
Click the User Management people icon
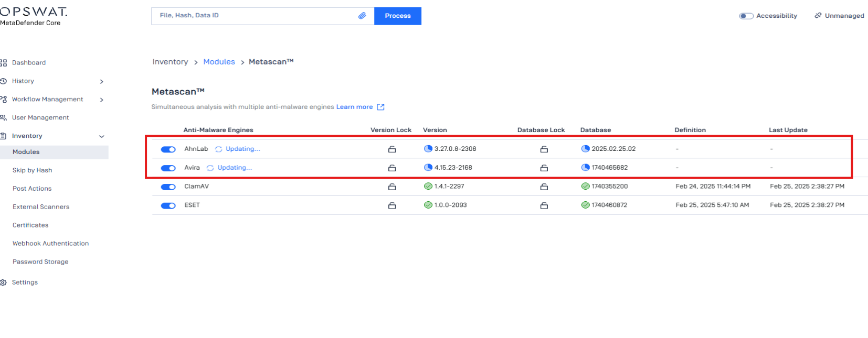pos(3,118)
